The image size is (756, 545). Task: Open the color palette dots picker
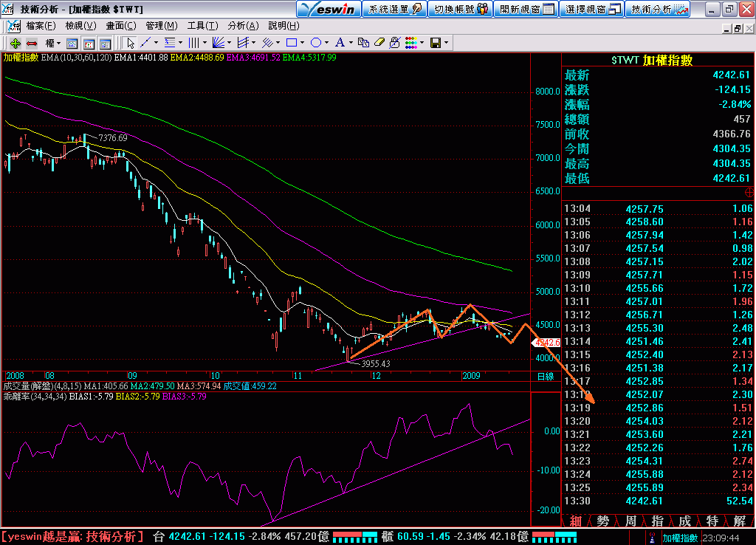[410, 43]
